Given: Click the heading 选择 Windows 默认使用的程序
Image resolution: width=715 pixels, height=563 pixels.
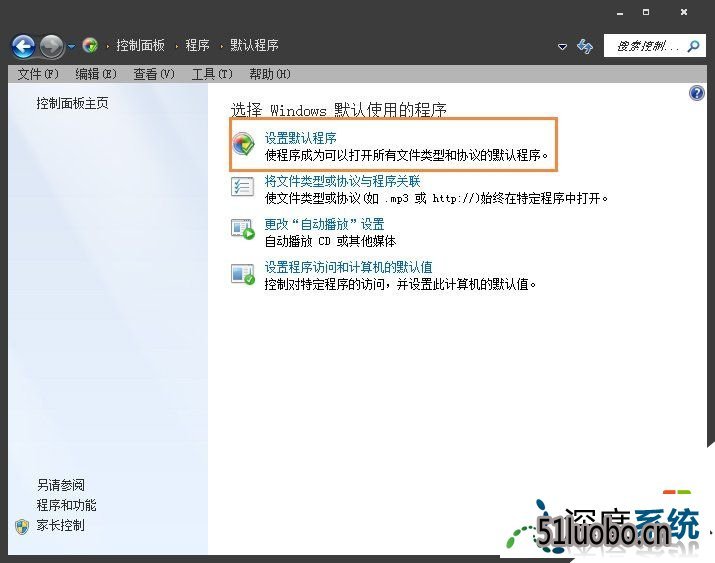Looking at the screenshot, I should pyautogui.click(x=338, y=110).
